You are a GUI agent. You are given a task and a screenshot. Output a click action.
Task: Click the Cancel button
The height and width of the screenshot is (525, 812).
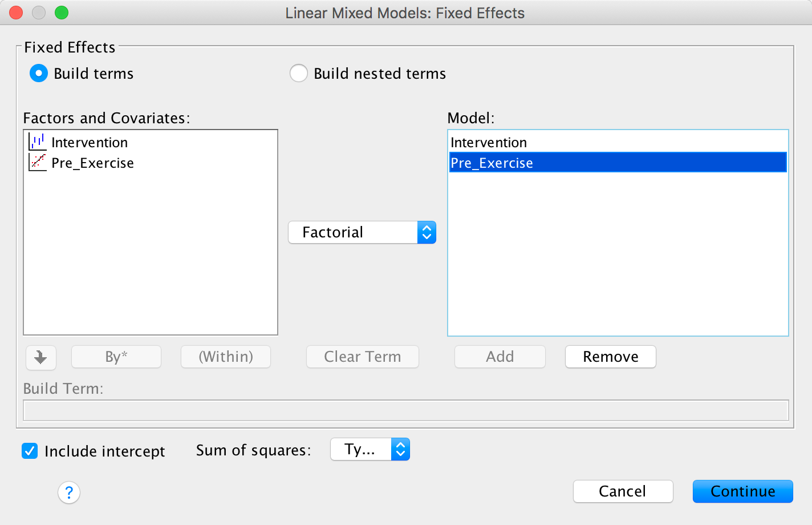623,491
